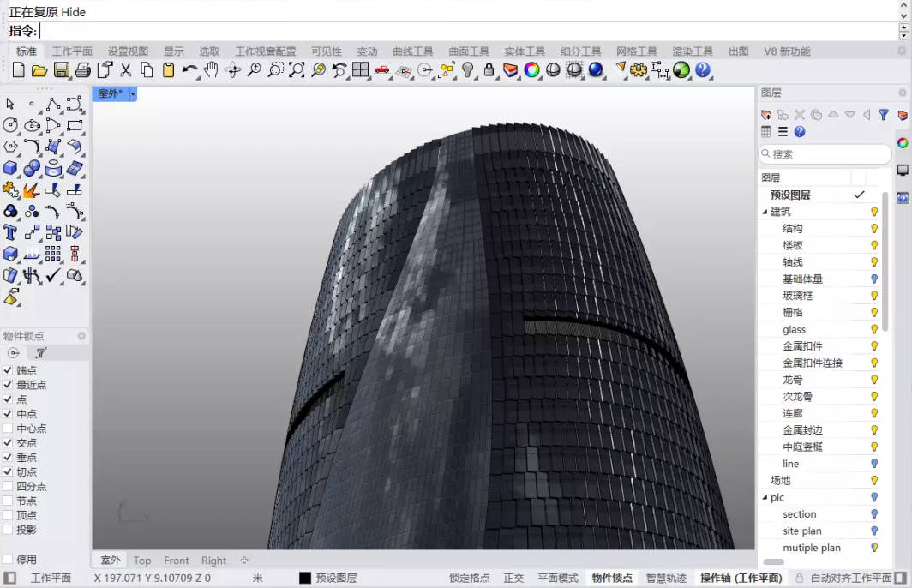Choose the Box solid tool
This screenshot has height=588, width=912.
click(10, 168)
